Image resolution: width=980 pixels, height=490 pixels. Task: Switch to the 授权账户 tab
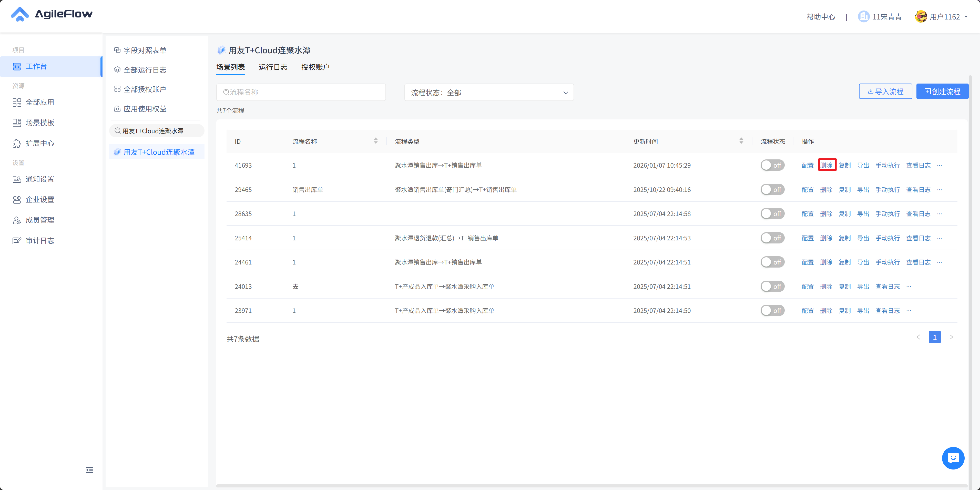tap(315, 67)
